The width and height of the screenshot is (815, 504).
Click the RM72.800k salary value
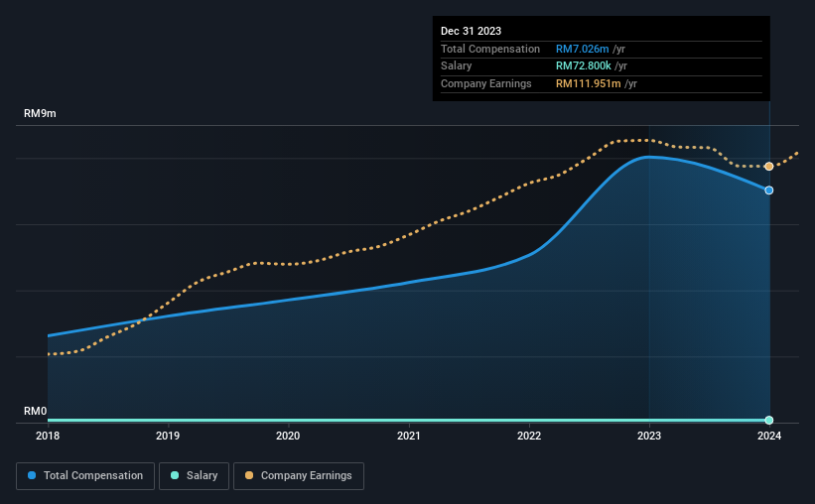583,66
